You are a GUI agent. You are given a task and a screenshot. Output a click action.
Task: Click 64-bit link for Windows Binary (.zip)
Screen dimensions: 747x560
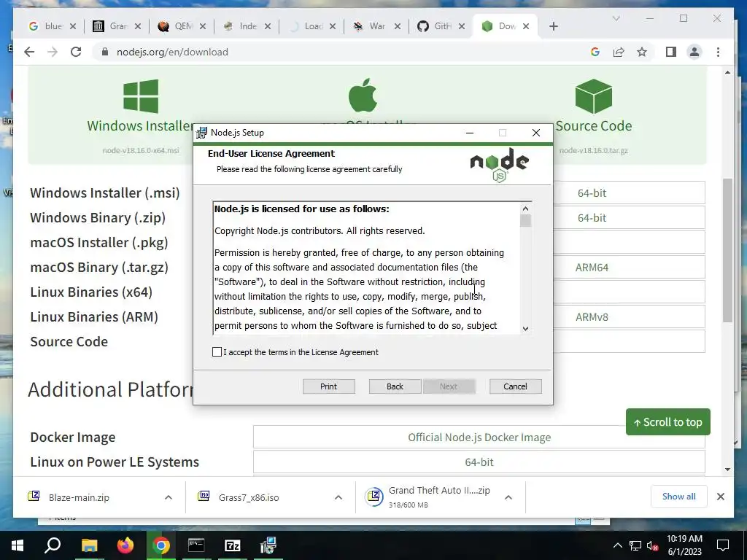592,217
